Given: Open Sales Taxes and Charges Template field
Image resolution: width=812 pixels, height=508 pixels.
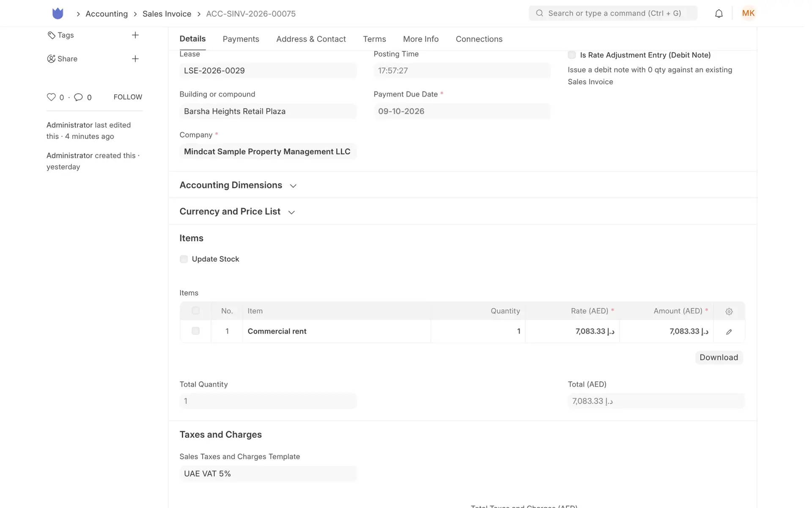Looking at the screenshot, I should pyautogui.click(x=268, y=474).
